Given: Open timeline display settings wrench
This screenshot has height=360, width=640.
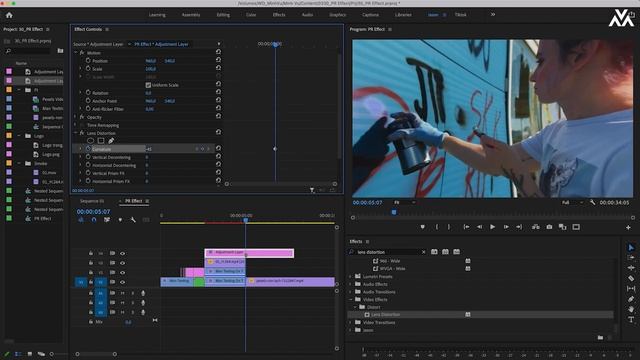Looking at the screenshot, I should click(x=133, y=220).
